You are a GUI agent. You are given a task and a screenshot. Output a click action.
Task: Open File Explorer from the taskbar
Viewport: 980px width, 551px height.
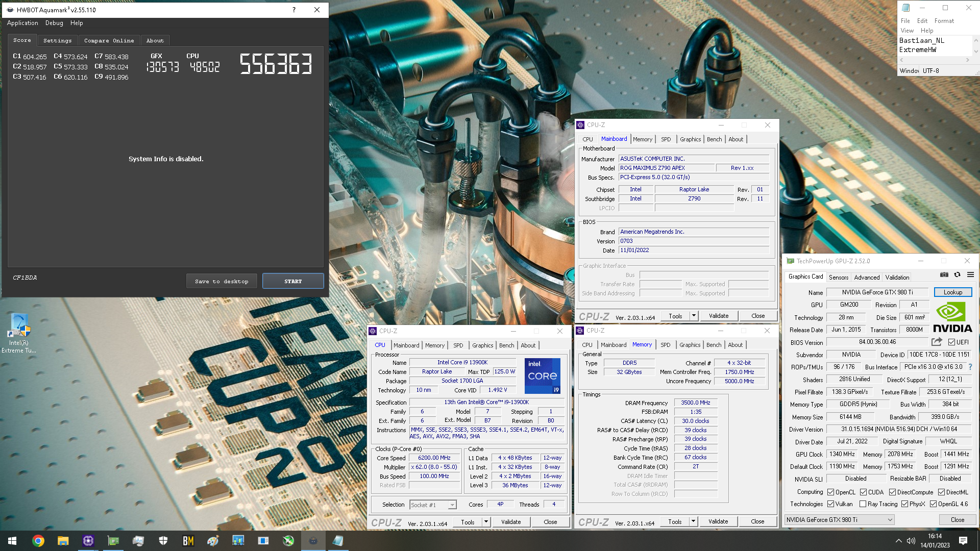[63, 541]
